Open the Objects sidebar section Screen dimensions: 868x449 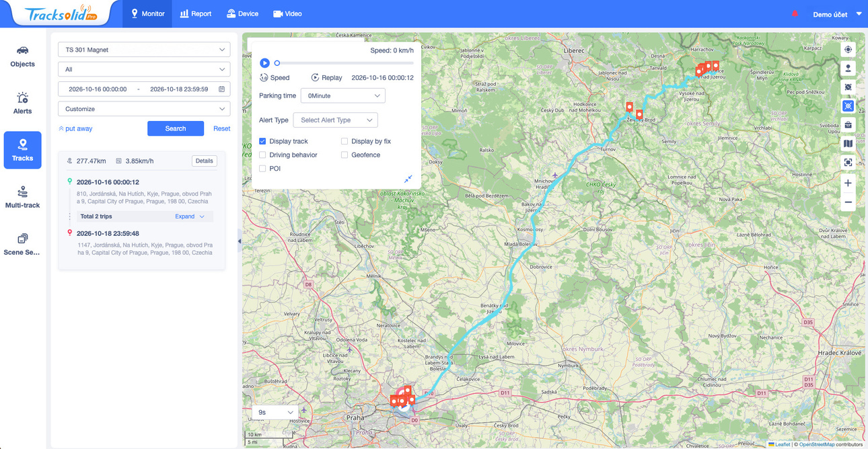(22, 56)
